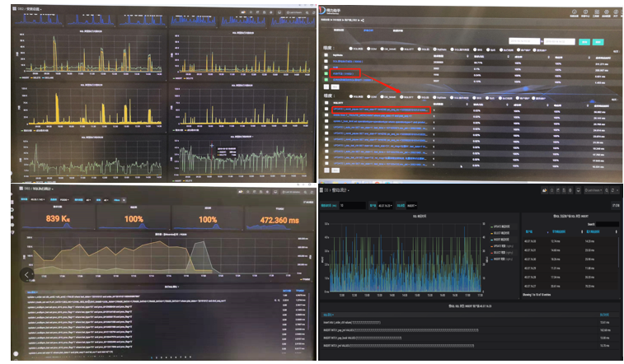Click save icon in SQL执行统计 dashboard
The image size is (624, 364).
pyautogui.click(x=260, y=192)
